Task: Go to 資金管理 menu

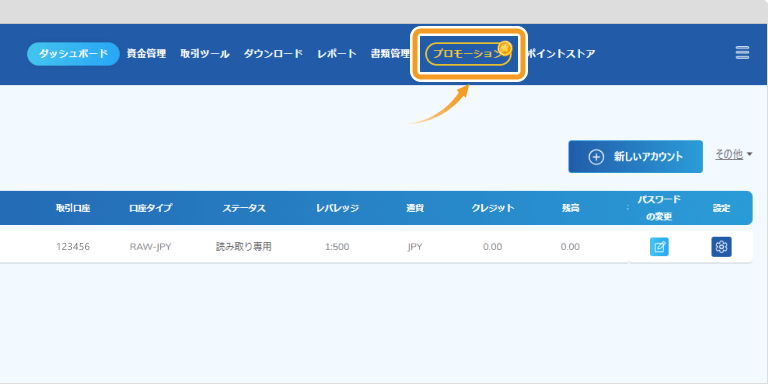Action: pos(146,54)
